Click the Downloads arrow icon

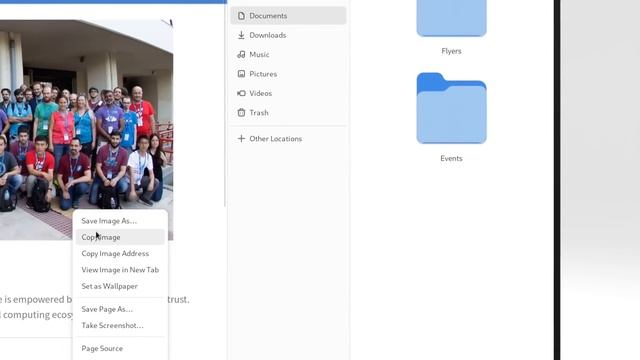[x=241, y=35]
